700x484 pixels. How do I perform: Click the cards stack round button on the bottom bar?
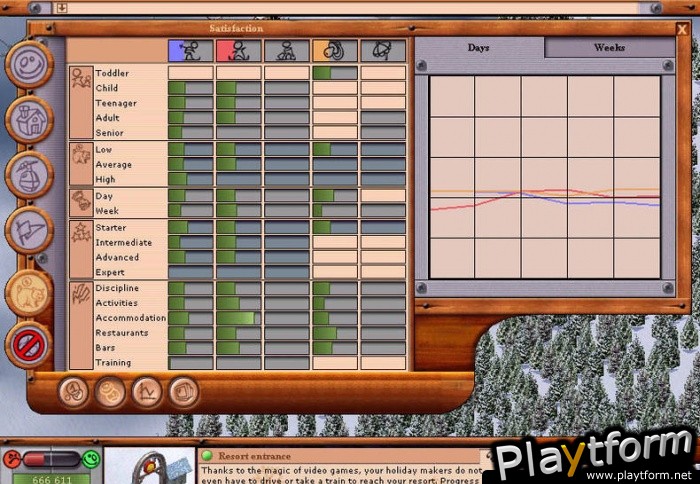(x=183, y=392)
